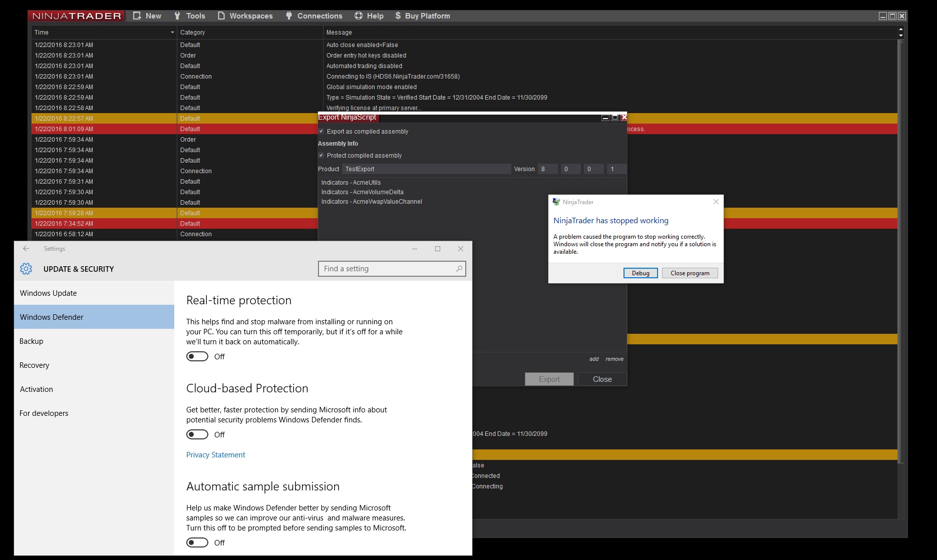The height and width of the screenshot is (560, 937).
Task: Click log message 'Order entry hot keys disabled'
Action: (x=366, y=56)
